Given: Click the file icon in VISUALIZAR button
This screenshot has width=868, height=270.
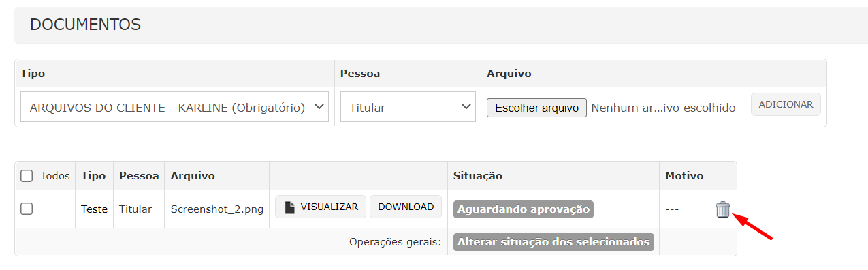Looking at the screenshot, I should [290, 207].
